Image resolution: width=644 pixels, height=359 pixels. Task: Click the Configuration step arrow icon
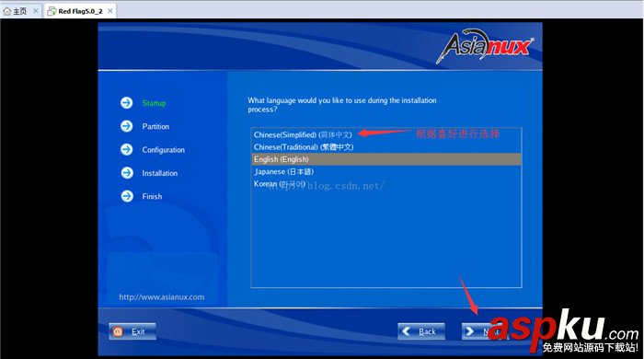tap(127, 149)
